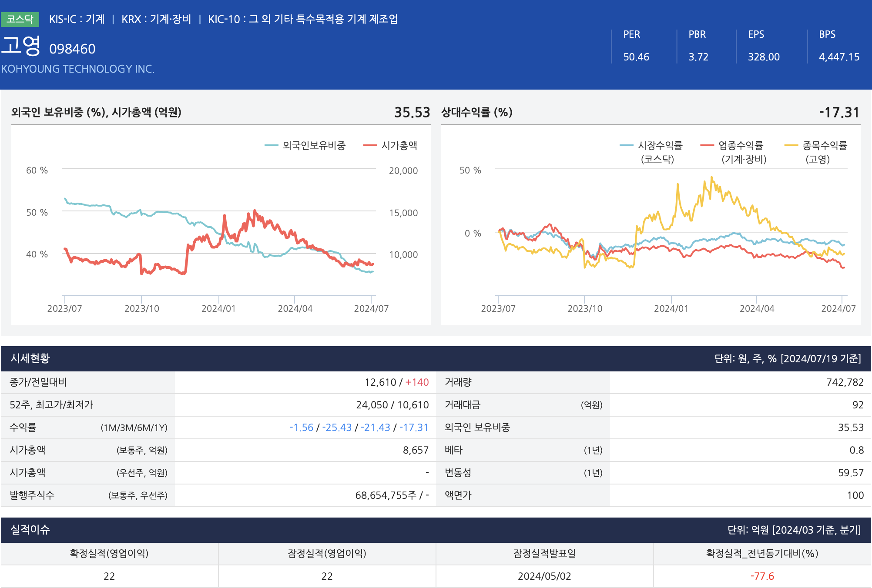Select the PER value 50.46
Screen dimensions: 872x588
636,57
